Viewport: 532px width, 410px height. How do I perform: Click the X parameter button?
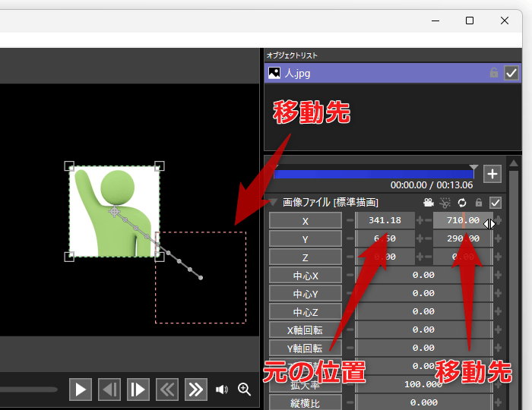[306, 221]
